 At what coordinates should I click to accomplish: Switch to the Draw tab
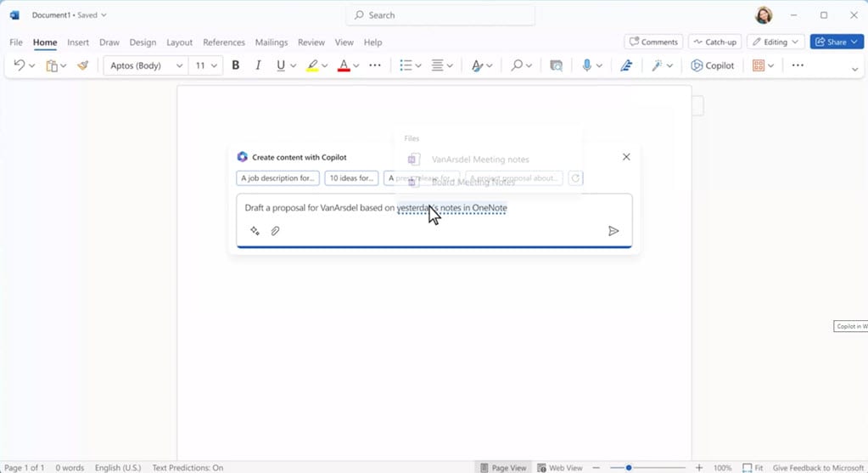(109, 42)
